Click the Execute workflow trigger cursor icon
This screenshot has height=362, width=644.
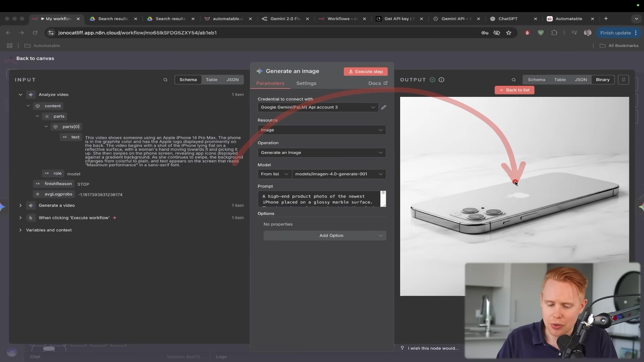[x=31, y=218]
